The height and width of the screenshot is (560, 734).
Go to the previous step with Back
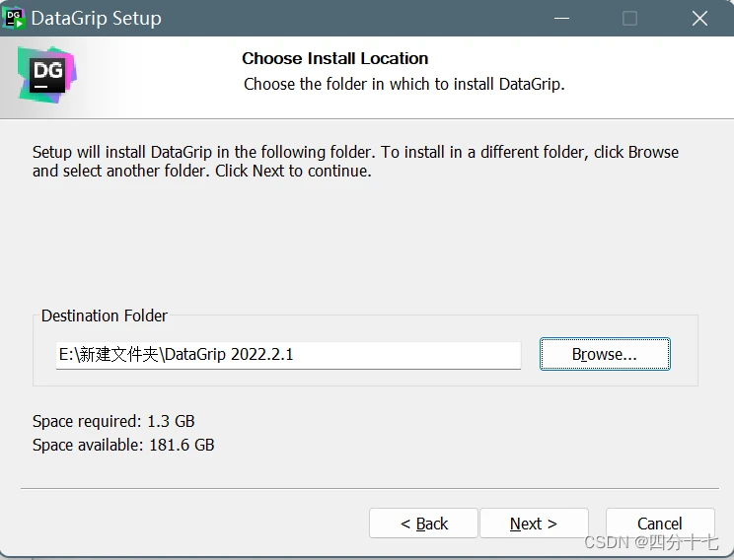[423, 524]
